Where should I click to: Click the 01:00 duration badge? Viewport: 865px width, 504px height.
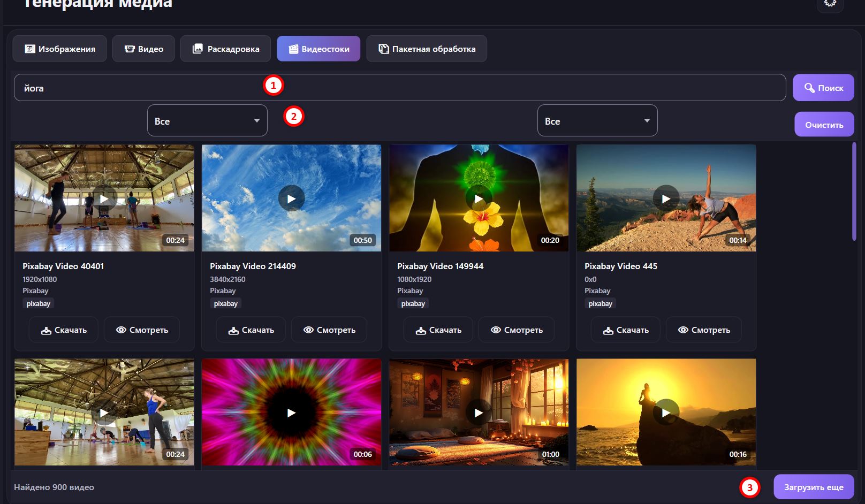pyautogui.click(x=550, y=454)
